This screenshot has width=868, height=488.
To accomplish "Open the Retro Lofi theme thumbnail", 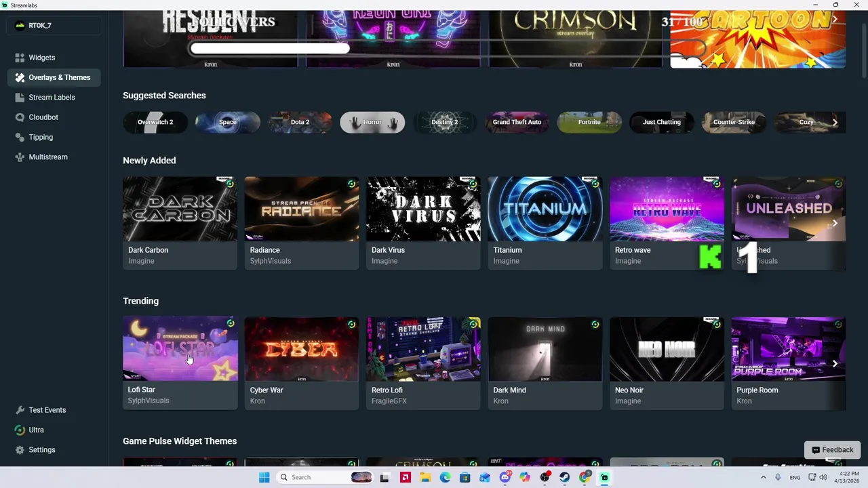I will pyautogui.click(x=423, y=349).
